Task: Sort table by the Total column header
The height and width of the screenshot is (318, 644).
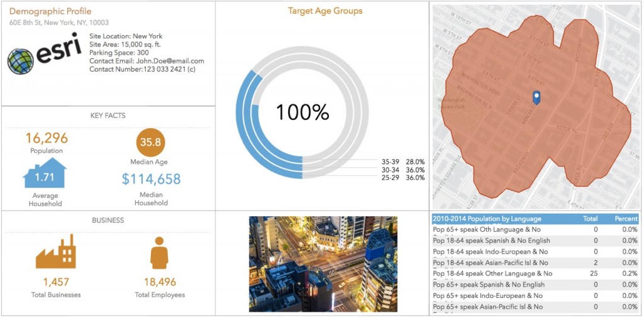Action: [x=590, y=219]
